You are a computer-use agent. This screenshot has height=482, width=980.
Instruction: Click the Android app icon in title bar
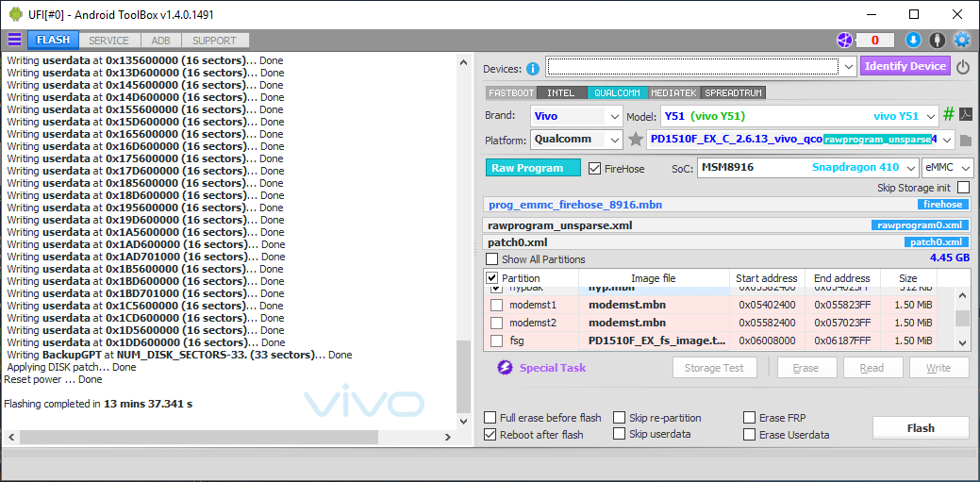[x=15, y=14]
